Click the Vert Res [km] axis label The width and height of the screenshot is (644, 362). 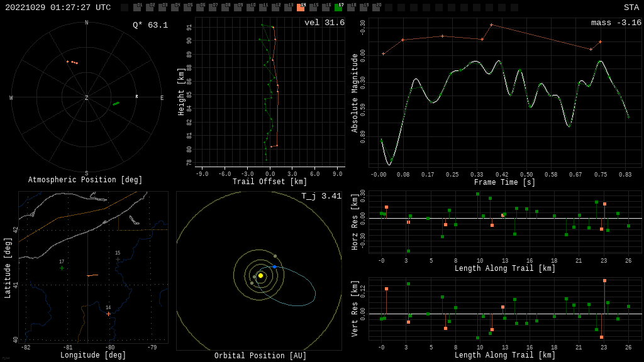355,309
